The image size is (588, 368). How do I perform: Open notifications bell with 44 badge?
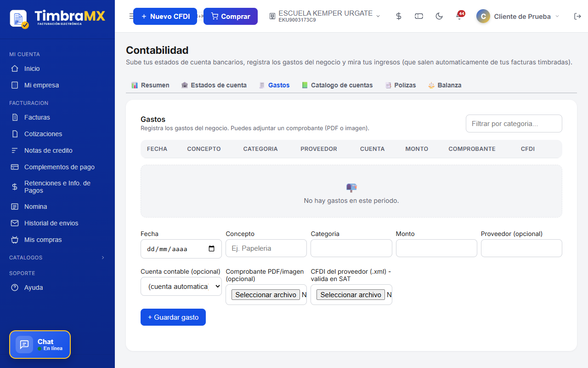tap(459, 17)
